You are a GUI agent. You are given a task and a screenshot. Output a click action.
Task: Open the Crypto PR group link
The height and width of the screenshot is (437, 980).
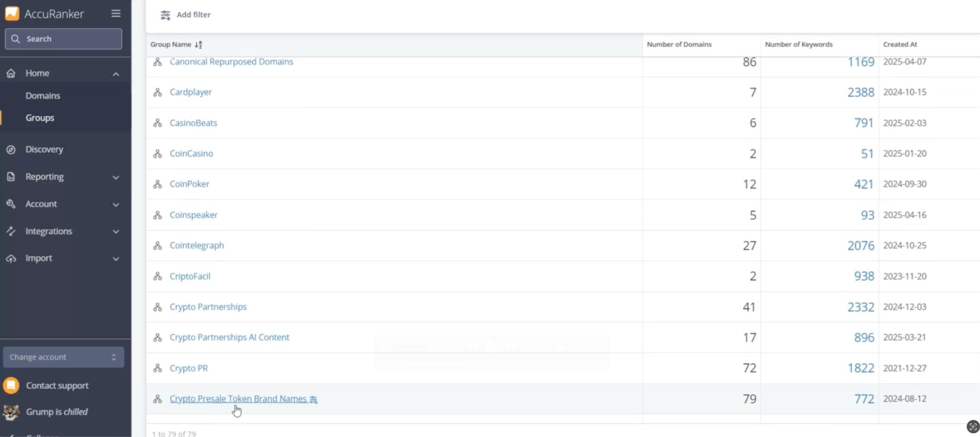pos(189,368)
